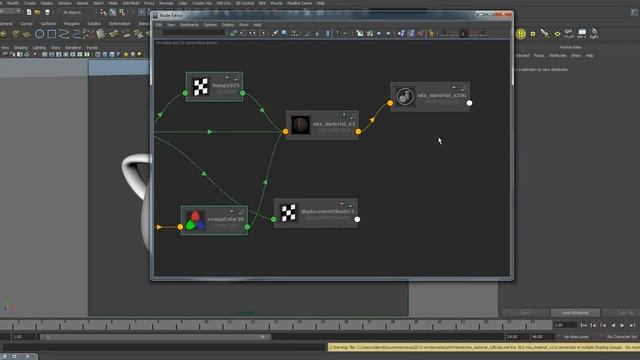Click the time range slider bar

(155, 337)
